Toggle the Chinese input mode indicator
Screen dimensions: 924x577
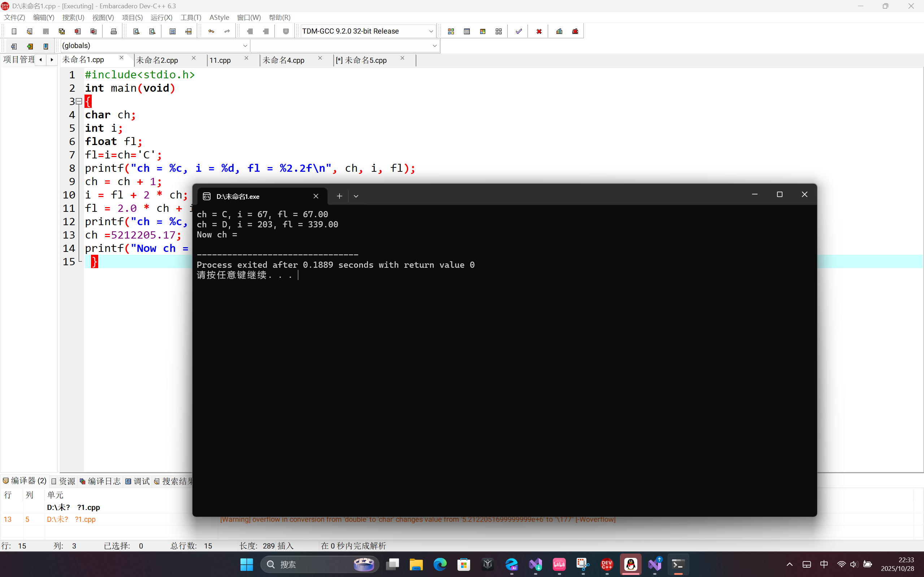[x=824, y=564]
